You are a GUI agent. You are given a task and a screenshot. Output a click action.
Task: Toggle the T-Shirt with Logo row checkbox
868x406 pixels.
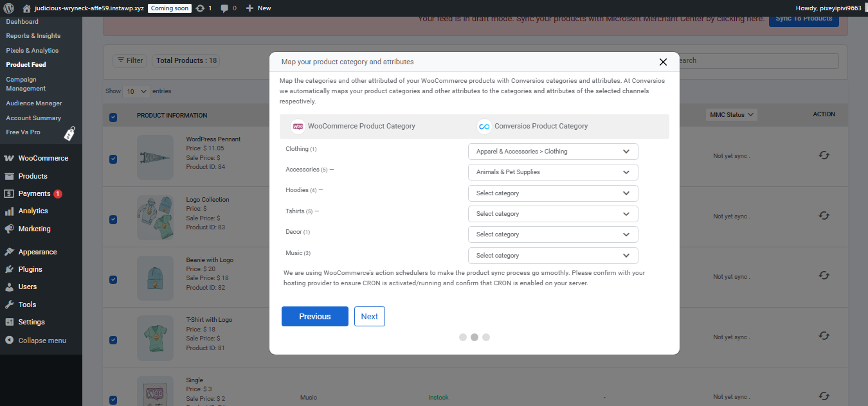[x=113, y=340]
